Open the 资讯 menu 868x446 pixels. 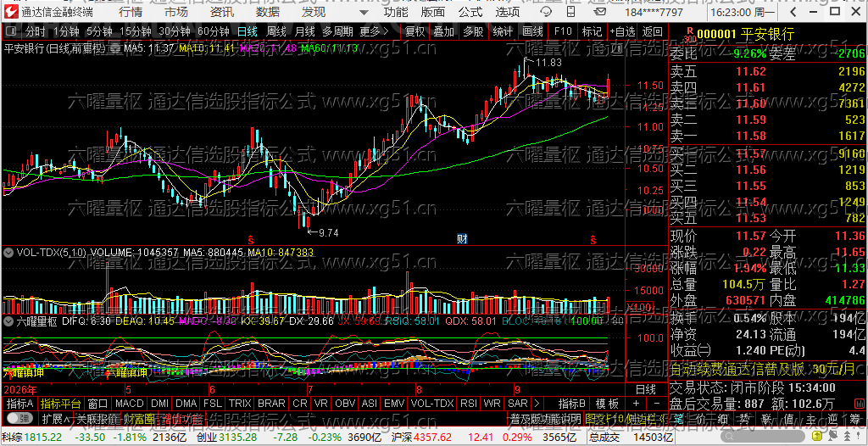click(x=222, y=12)
